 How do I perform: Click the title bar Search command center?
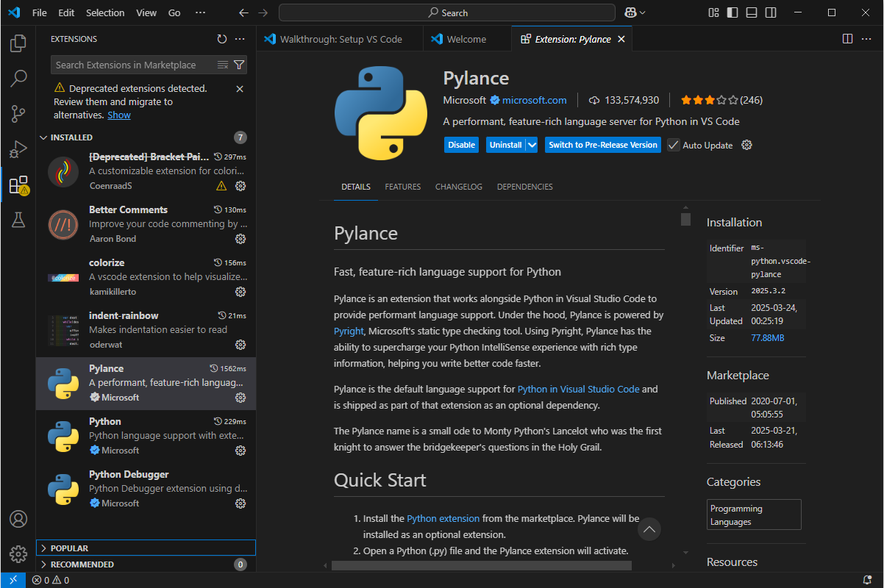[x=447, y=12]
